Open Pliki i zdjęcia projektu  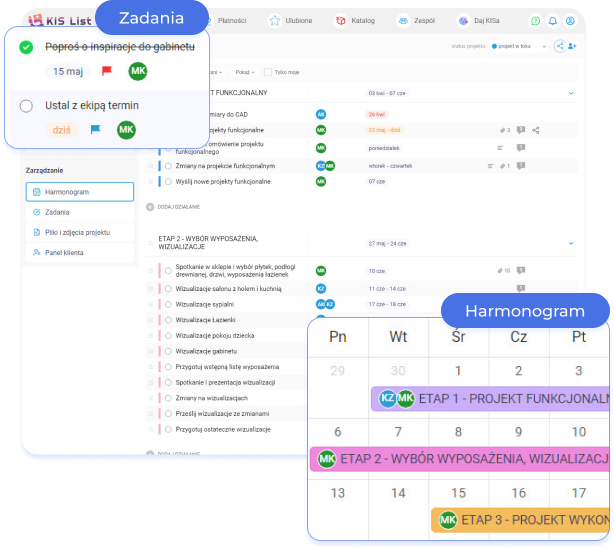coord(80,232)
